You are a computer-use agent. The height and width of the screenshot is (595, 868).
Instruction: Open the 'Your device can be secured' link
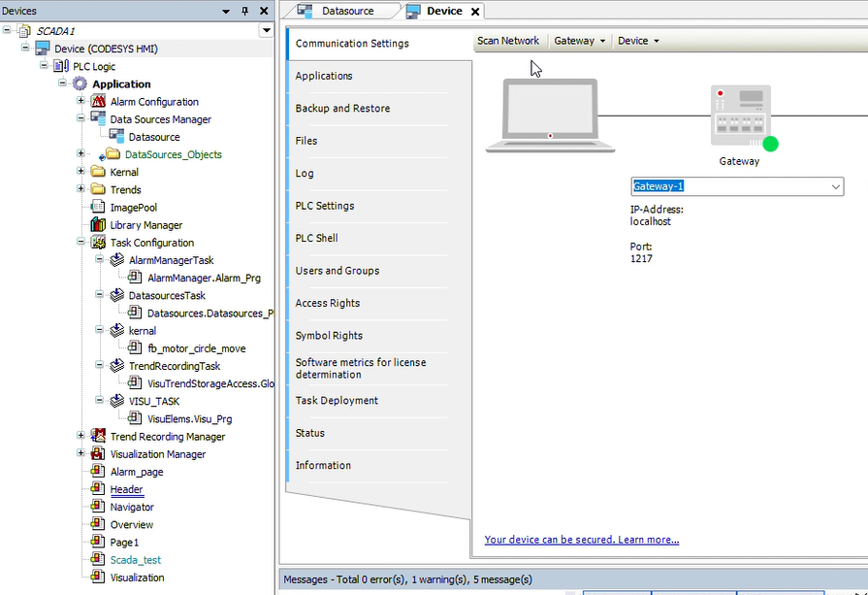point(582,540)
